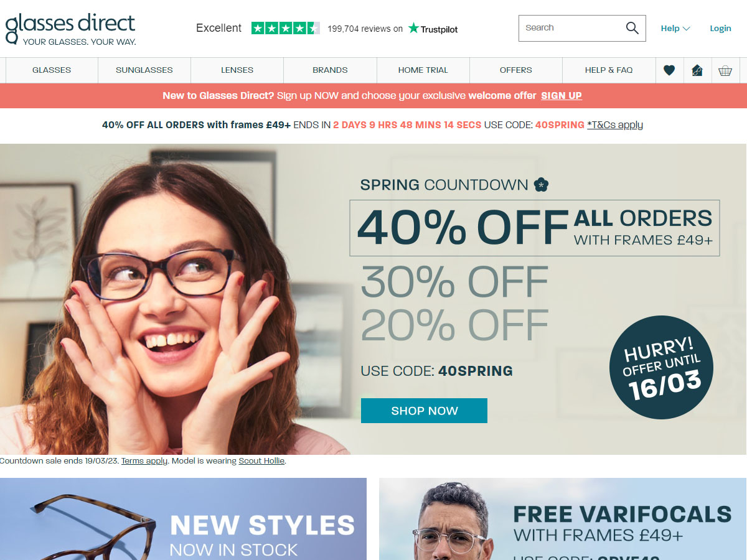Screen dimensions: 747x560
Task: Click the Shop Now button
Action: pyautogui.click(x=424, y=411)
